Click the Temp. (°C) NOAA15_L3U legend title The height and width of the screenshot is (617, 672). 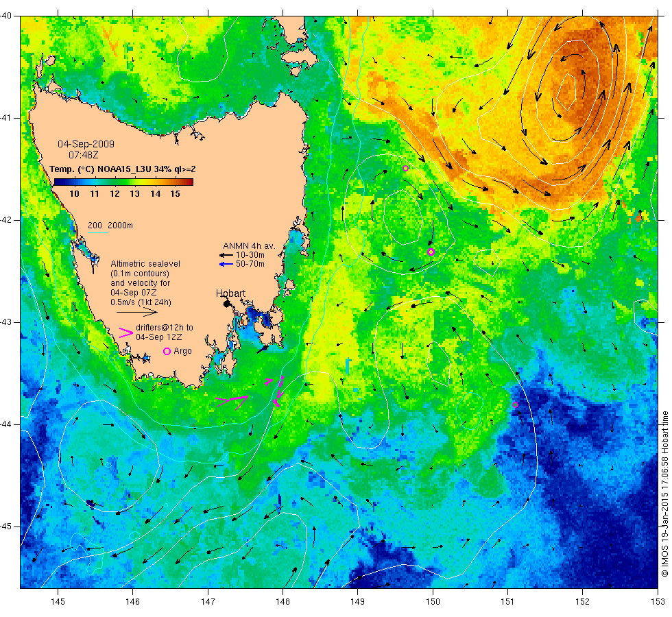tap(123, 169)
